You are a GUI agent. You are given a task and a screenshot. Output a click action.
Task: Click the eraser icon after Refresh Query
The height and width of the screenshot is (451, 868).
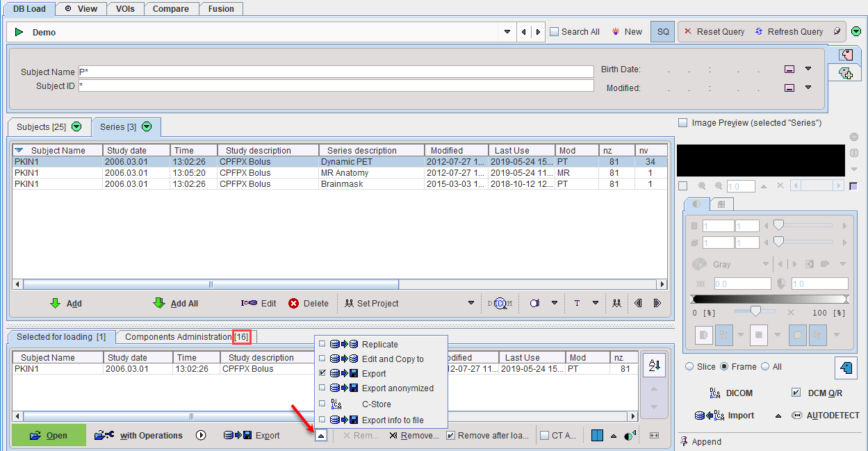pyautogui.click(x=837, y=31)
